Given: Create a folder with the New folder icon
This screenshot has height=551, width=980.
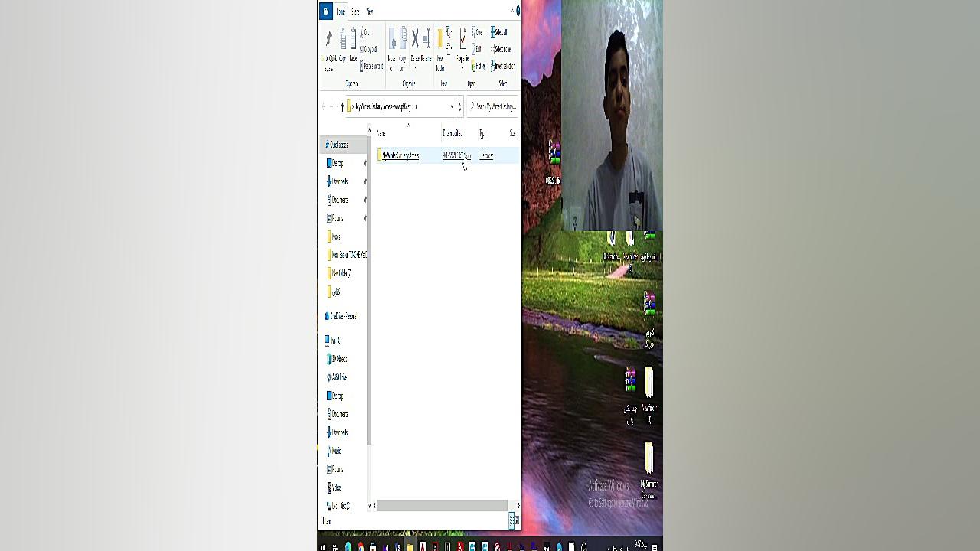Looking at the screenshot, I should tap(440, 38).
